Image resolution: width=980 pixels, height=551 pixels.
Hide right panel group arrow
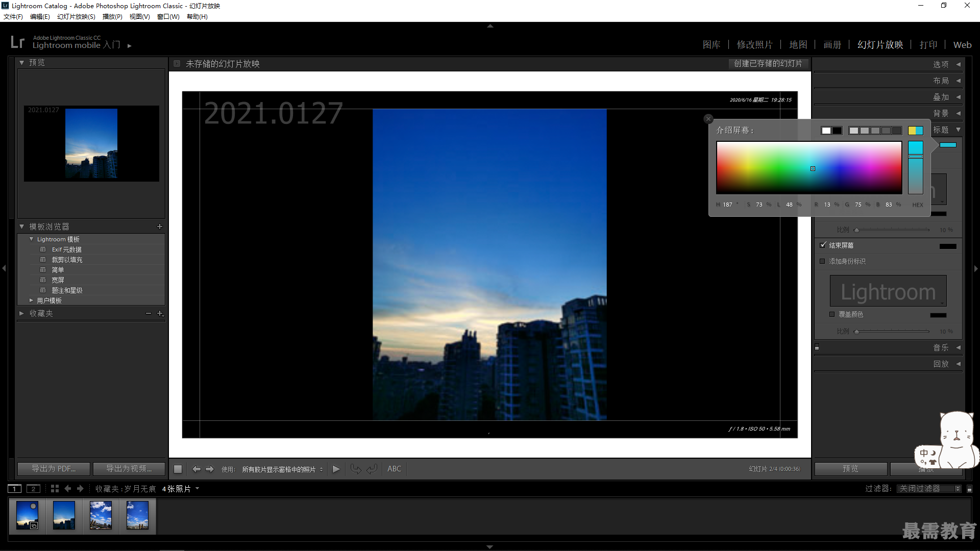point(976,268)
